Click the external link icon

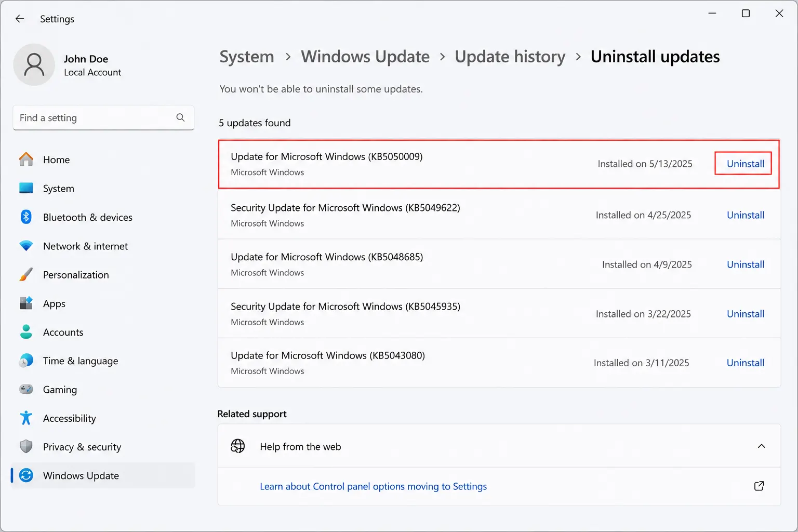[759, 486]
